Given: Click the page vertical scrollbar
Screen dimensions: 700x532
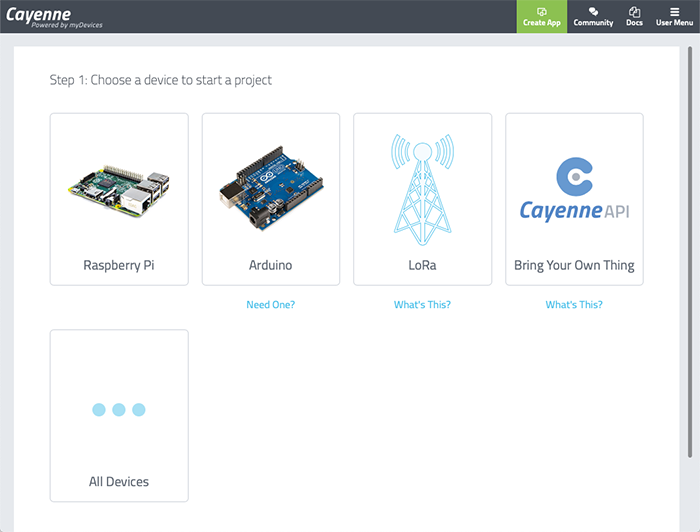Looking at the screenshot, I should tap(690, 252).
